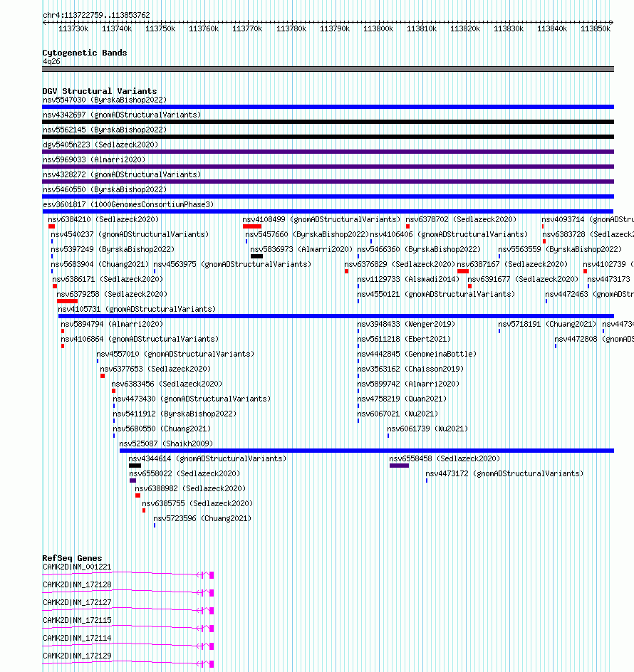Screen dimensions: 634x672
Task: Click the nsv6383456 (Sedlazeck2020) label
Action: (x=167, y=384)
